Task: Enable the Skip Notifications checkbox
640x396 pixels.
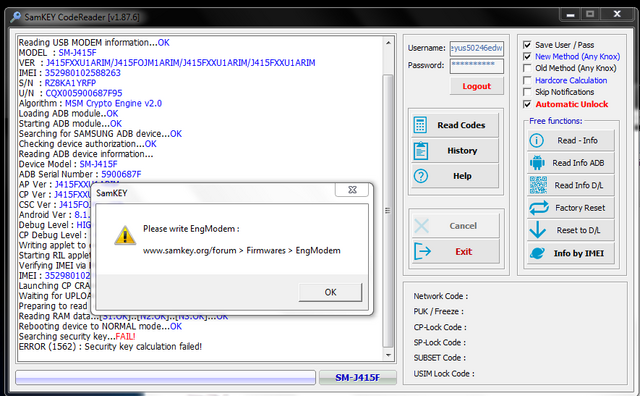Action: click(x=527, y=92)
